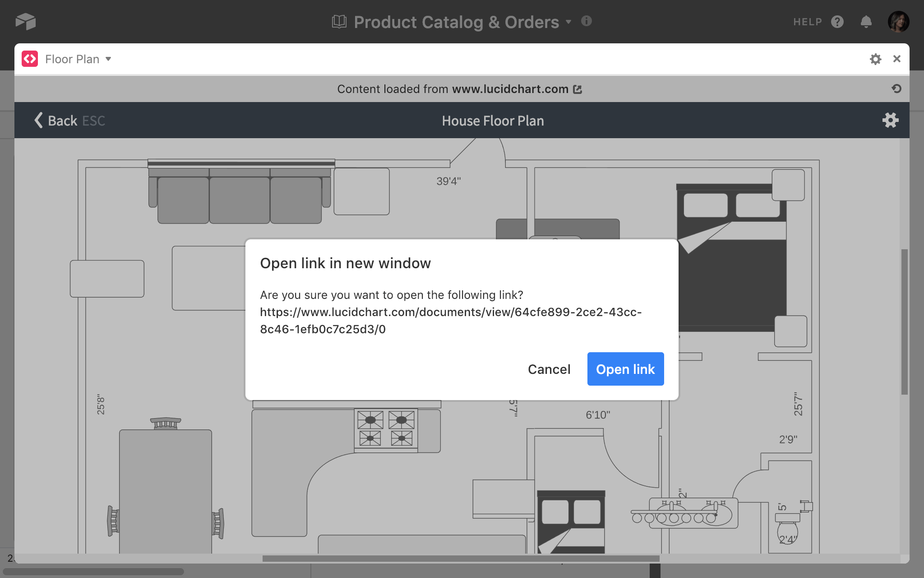This screenshot has width=924, height=578.
Task: Expand the Product Catalog & Orders dropdown arrow
Action: pos(568,22)
